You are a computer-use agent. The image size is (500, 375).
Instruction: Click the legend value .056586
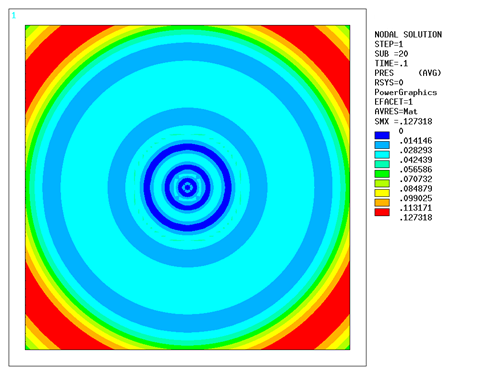(x=416, y=169)
